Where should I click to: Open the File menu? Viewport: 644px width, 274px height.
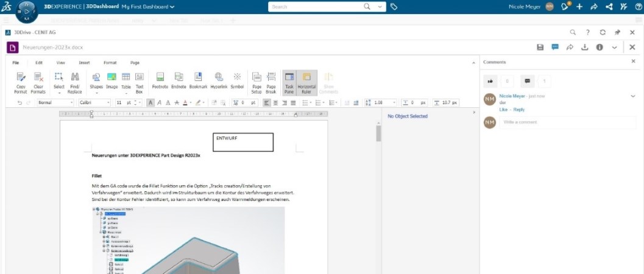tap(16, 63)
